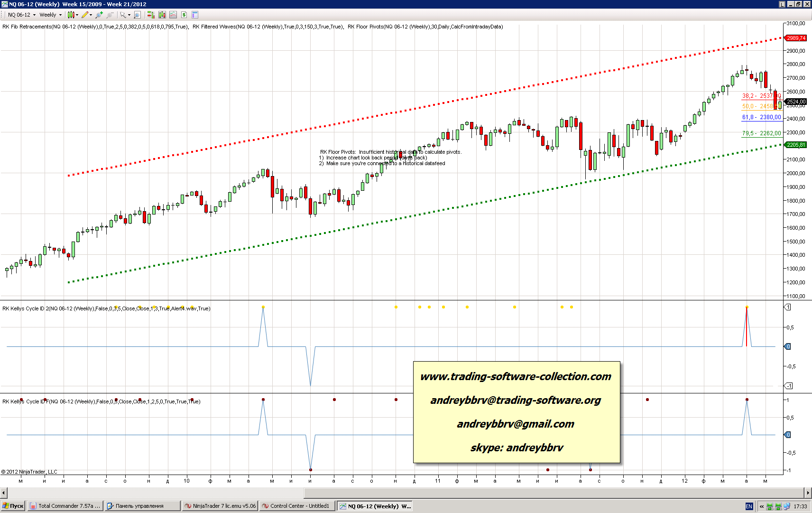This screenshot has width=812, height=513.
Task: Expand the Weekly interval dropdown
Action: [50, 15]
